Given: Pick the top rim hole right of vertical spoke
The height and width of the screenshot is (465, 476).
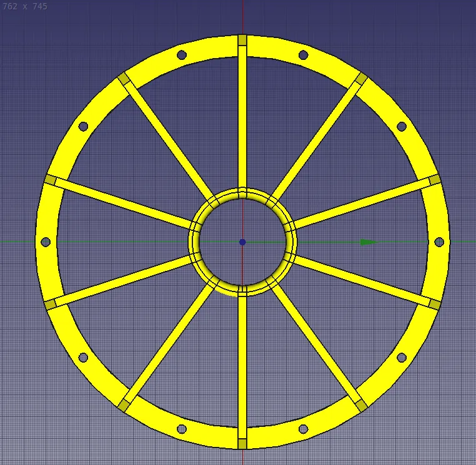Looking at the screenshot, I should [303, 55].
